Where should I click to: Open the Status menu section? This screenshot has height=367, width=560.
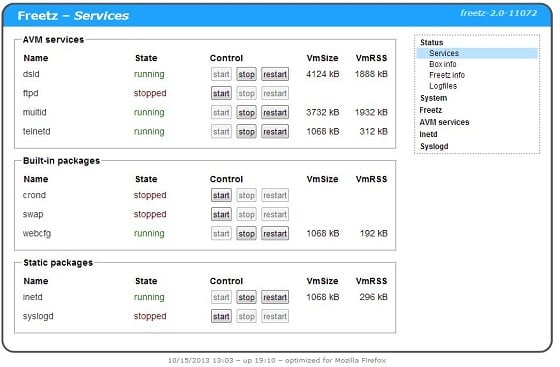(431, 42)
